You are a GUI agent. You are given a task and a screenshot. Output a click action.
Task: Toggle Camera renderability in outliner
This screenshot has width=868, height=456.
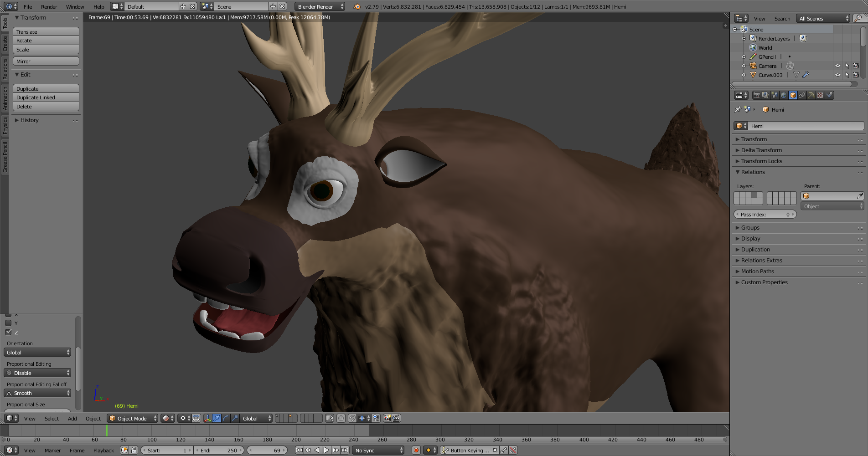[x=856, y=66]
